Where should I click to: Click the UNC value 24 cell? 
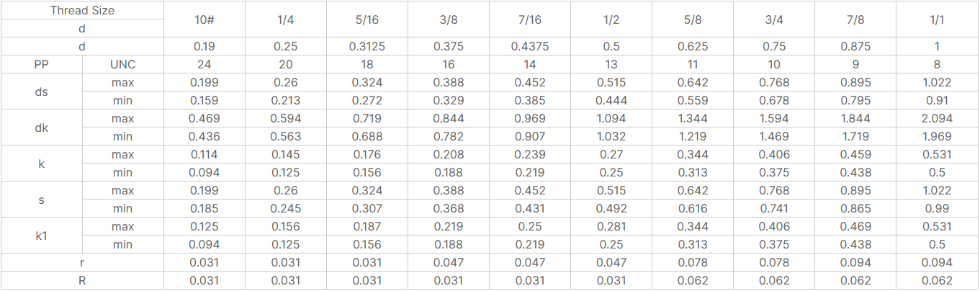pyautogui.click(x=204, y=64)
